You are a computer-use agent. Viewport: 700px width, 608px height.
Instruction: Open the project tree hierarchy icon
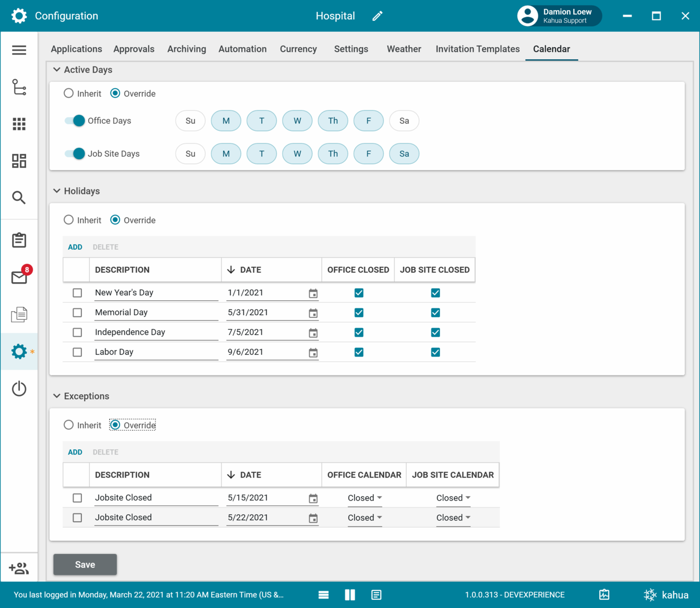[19, 87]
